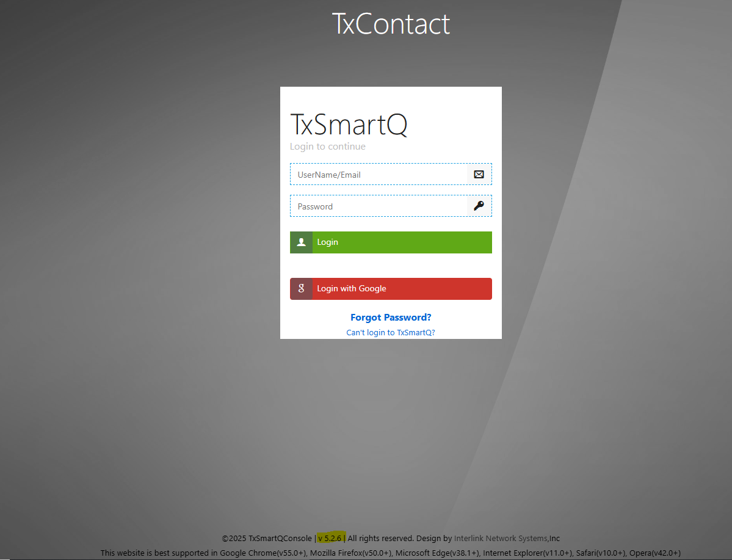
Task: Click the "Login to continue" subtitle
Action: [x=328, y=147]
